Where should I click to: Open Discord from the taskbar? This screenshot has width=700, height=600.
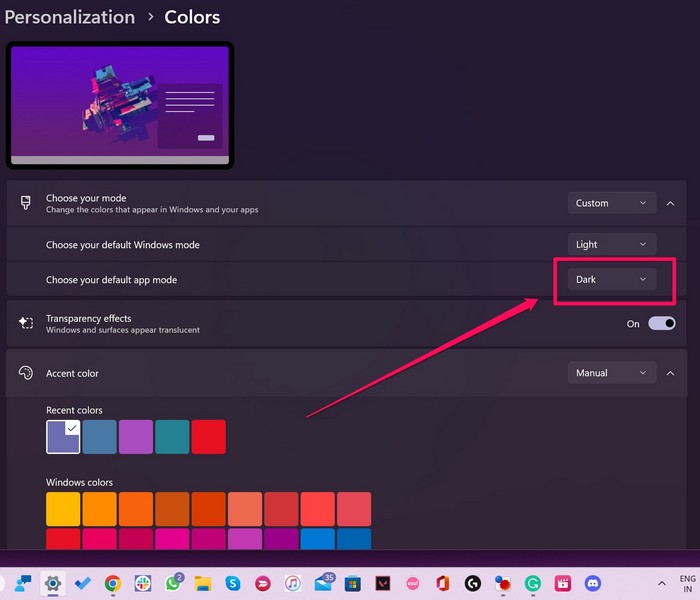(x=593, y=583)
